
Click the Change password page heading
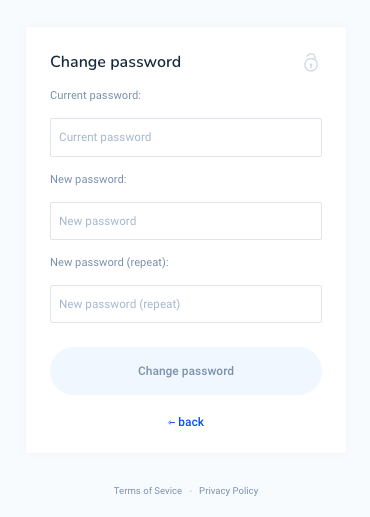[115, 62]
